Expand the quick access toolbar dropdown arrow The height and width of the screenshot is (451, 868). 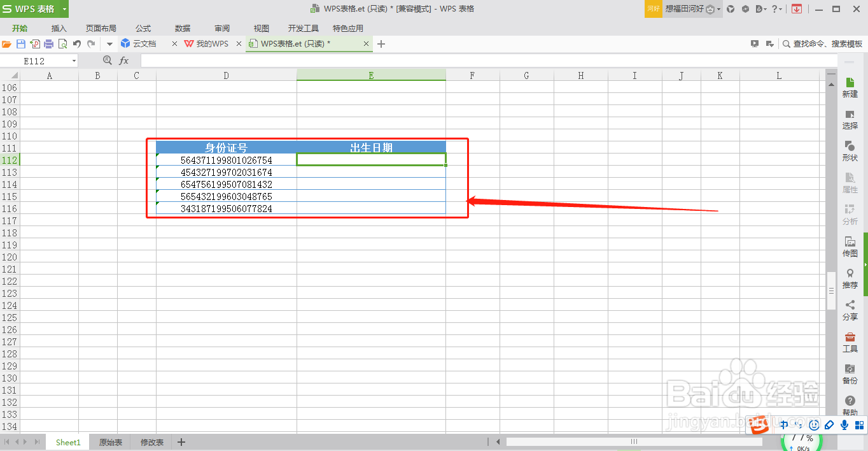click(x=109, y=44)
